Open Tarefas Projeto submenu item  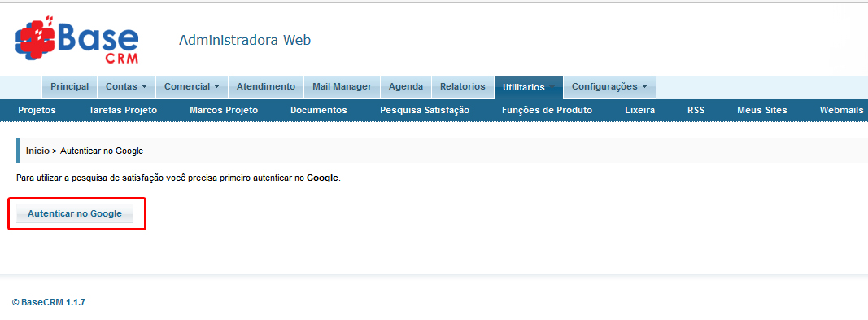tap(123, 110)
